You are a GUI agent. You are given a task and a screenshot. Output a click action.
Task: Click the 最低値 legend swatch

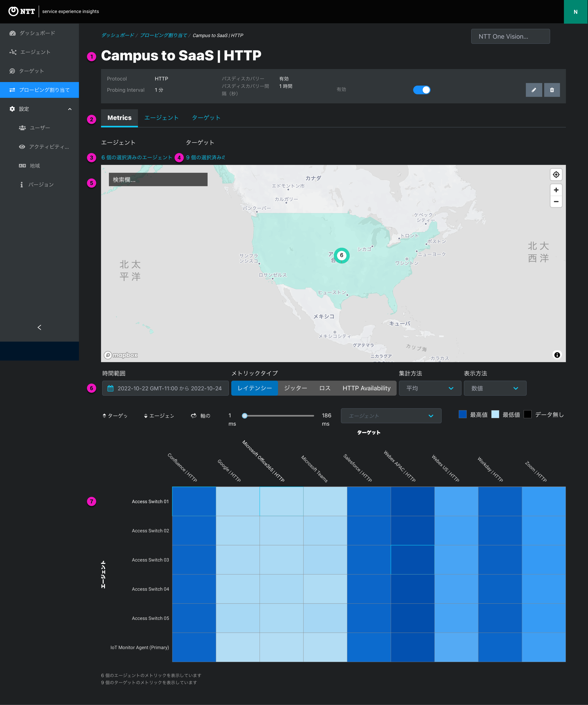pos(495,414)
